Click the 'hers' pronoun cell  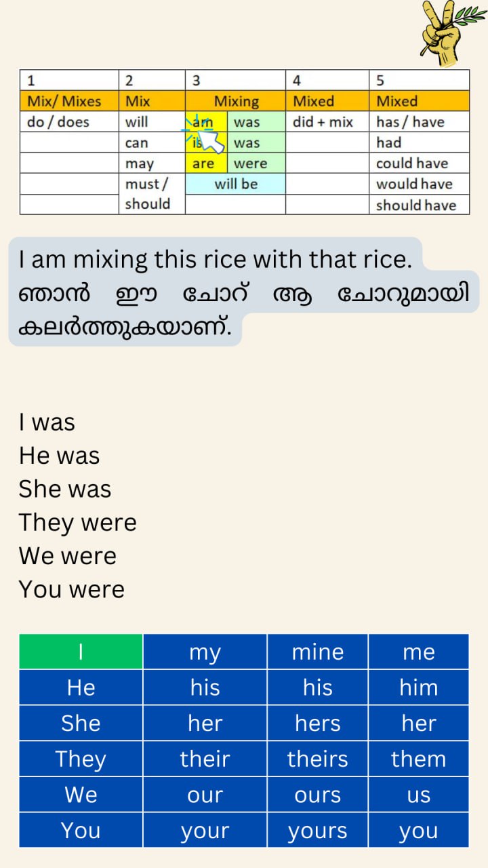tap(317, 724)
